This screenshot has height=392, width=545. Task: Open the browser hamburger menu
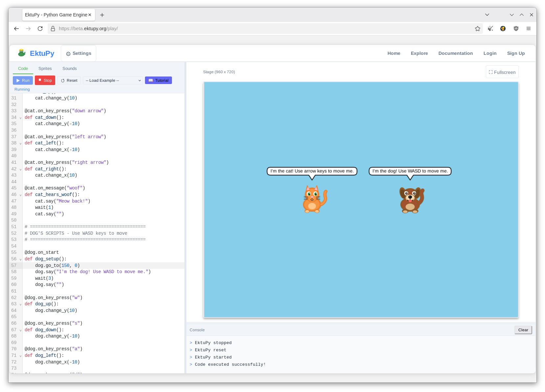[528, 29]
